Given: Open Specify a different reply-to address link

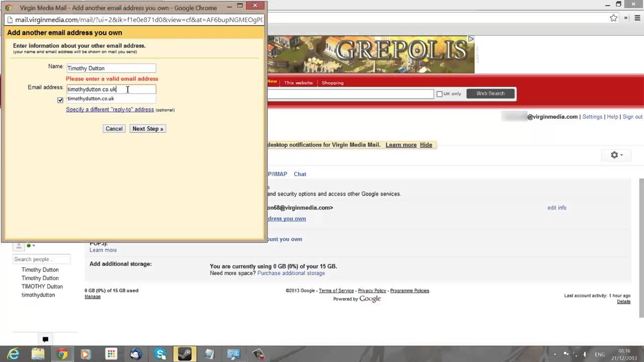Looking at the screenshot, I should (x=110, y=110).
